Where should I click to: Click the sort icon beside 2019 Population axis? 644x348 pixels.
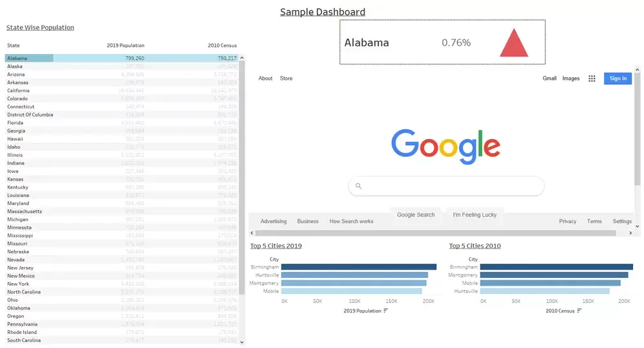coord(385,311)
